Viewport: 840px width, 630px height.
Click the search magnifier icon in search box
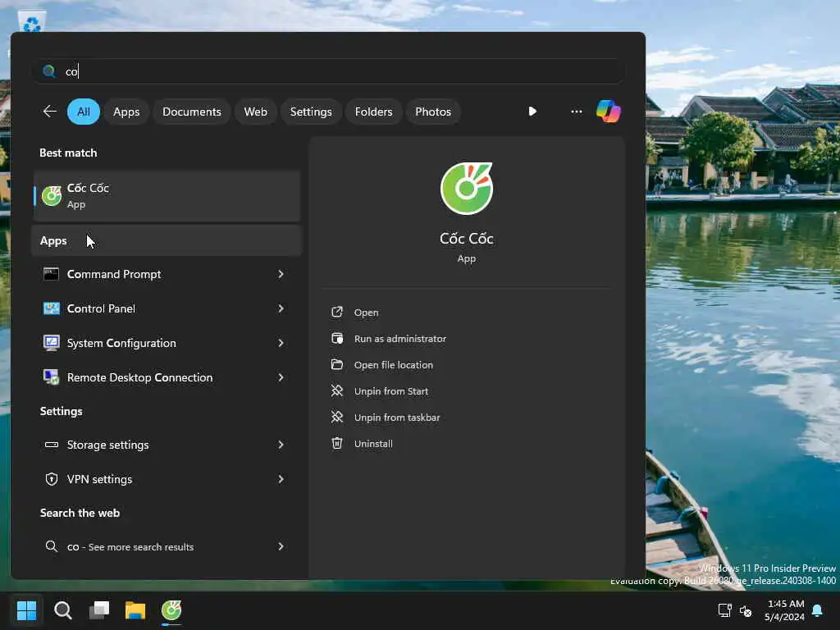click(x=48, y=71)
